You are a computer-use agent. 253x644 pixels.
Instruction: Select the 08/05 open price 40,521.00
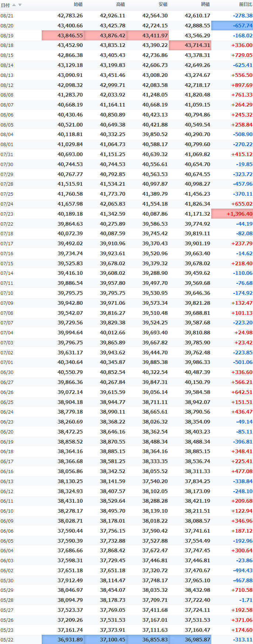(x=70, y=125)
